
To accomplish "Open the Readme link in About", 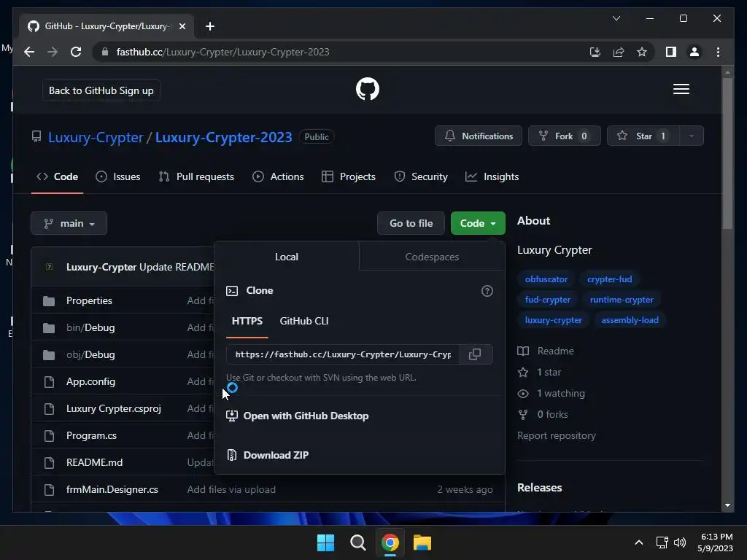I will [x=546, y=351].
